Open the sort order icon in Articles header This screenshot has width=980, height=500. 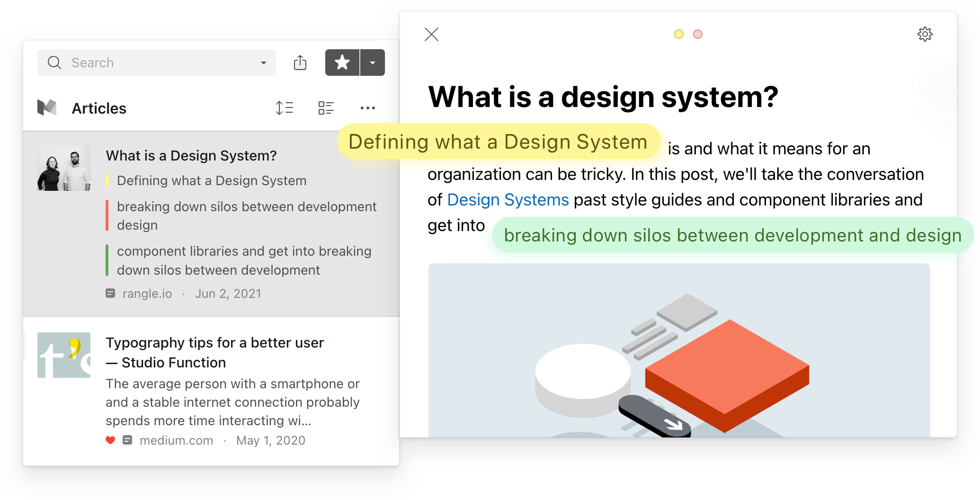(x=285, y=108)
